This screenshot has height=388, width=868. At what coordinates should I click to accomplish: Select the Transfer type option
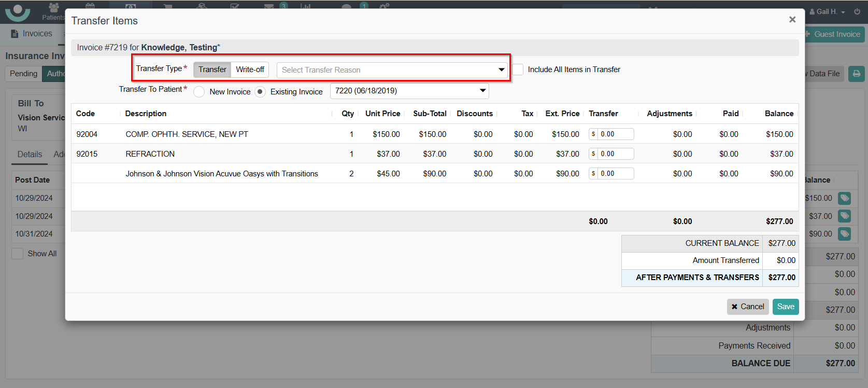point(212,70)
